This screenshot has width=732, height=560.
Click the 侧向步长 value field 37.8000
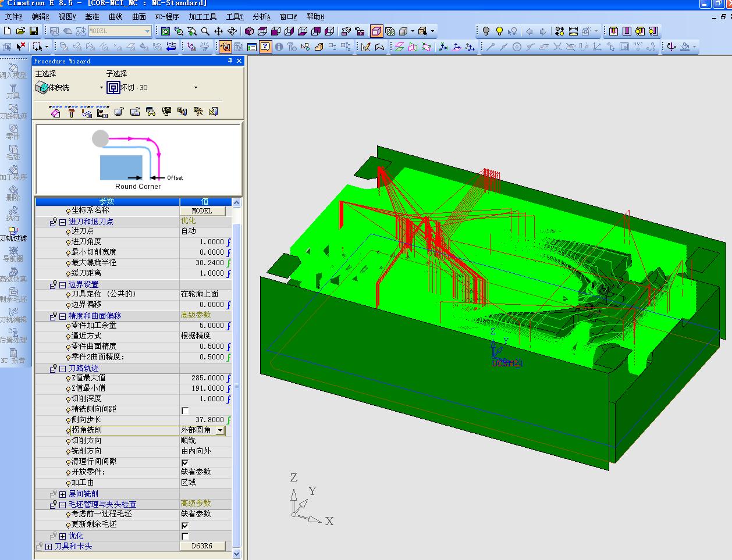click(202, 420)
